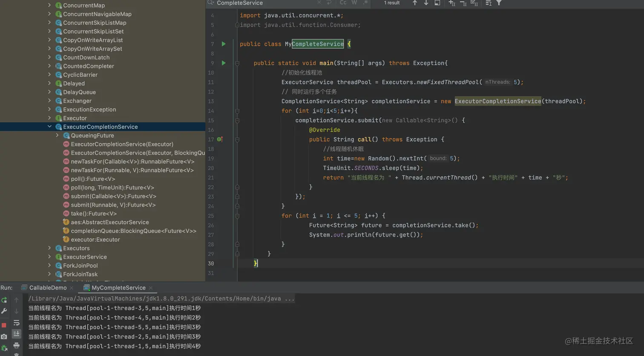Click the camera thread dump icon
644x356 pixels.
click(4, 337)
